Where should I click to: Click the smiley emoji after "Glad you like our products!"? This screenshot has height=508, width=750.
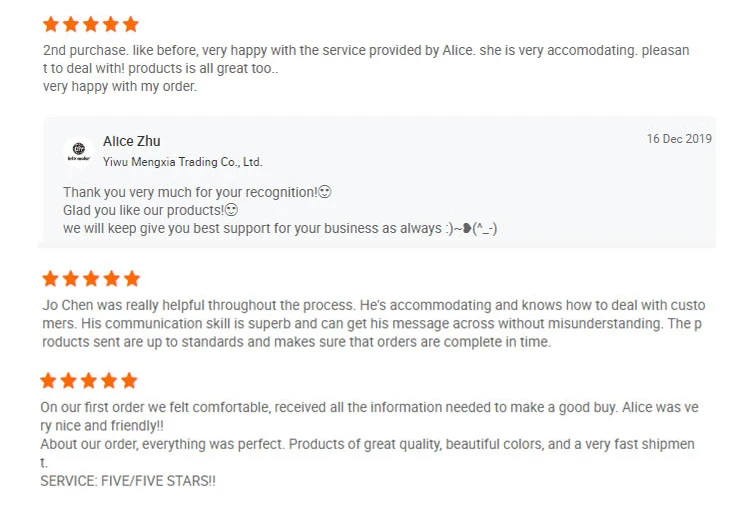click(232, 210)
